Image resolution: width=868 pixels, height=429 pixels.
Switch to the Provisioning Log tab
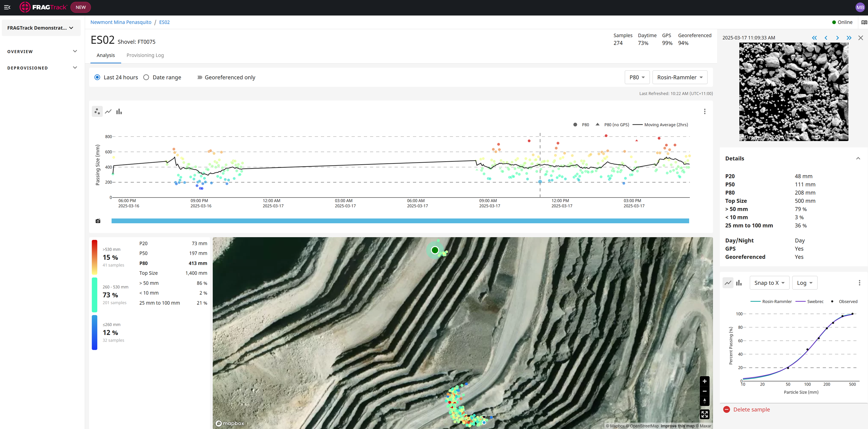coord(145,55)
